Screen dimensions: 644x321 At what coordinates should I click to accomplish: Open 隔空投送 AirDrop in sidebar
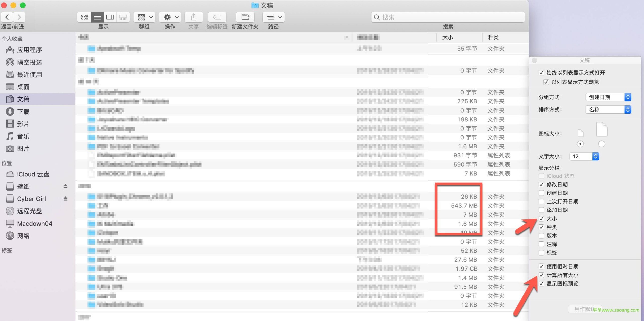coord(29,62)
